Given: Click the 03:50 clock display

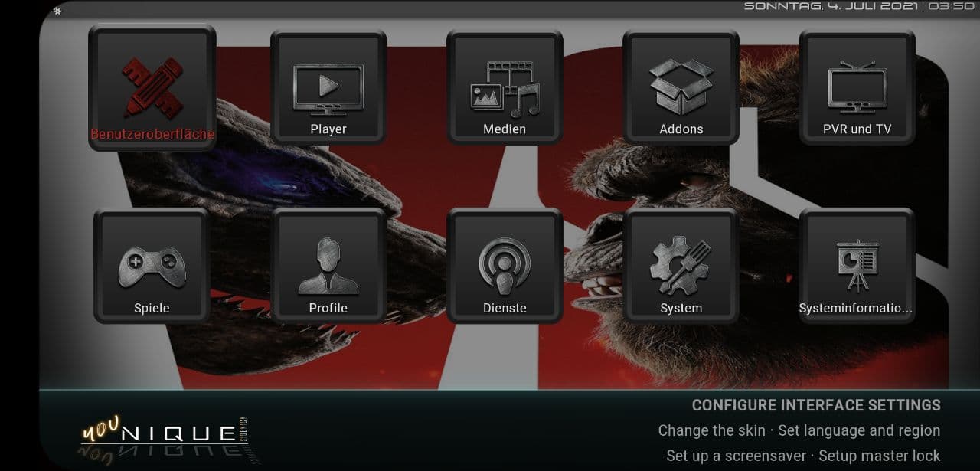Looking at the screenshot, I should 950,7.
